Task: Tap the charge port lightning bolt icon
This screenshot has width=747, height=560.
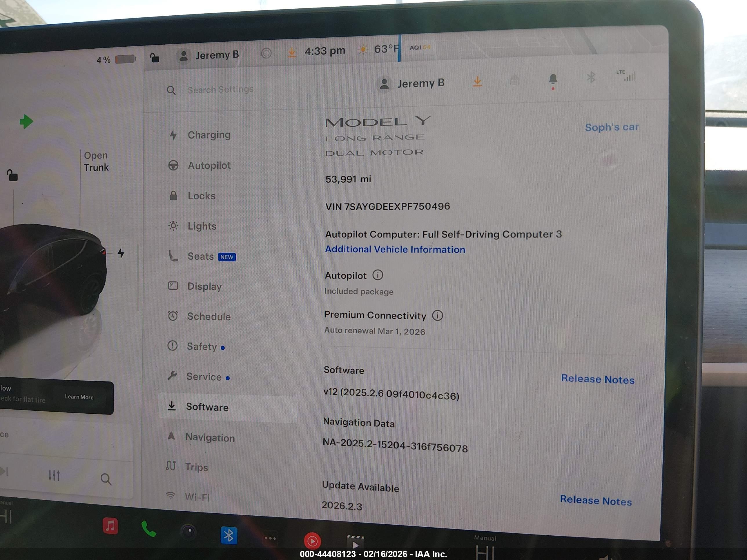Action: point(121,253)
